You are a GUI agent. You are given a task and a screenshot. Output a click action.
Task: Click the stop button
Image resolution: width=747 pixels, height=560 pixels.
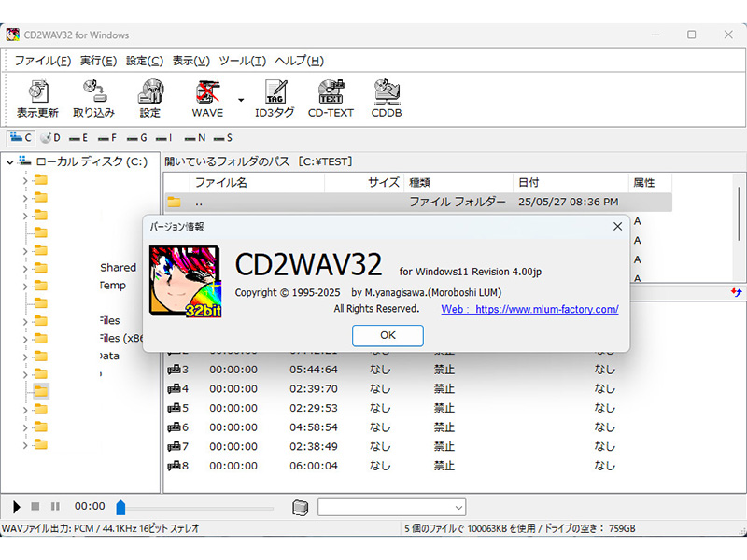[35, 506]
